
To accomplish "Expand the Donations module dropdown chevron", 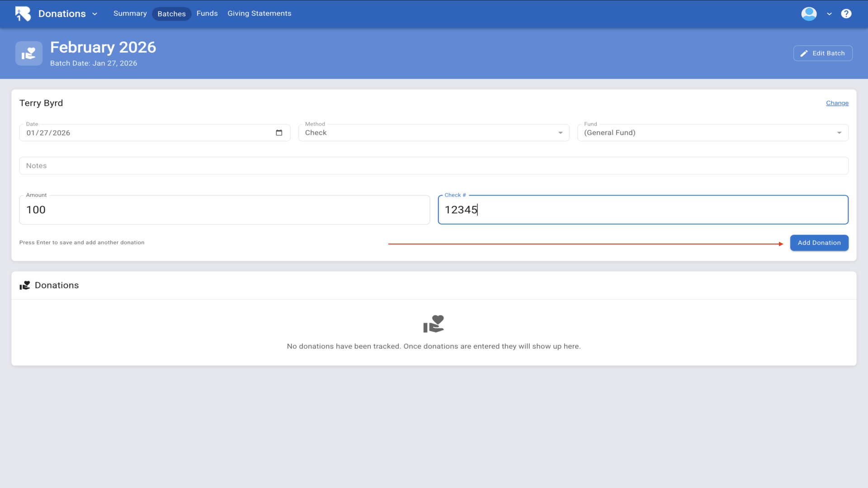I will click(x=95, y=14).
